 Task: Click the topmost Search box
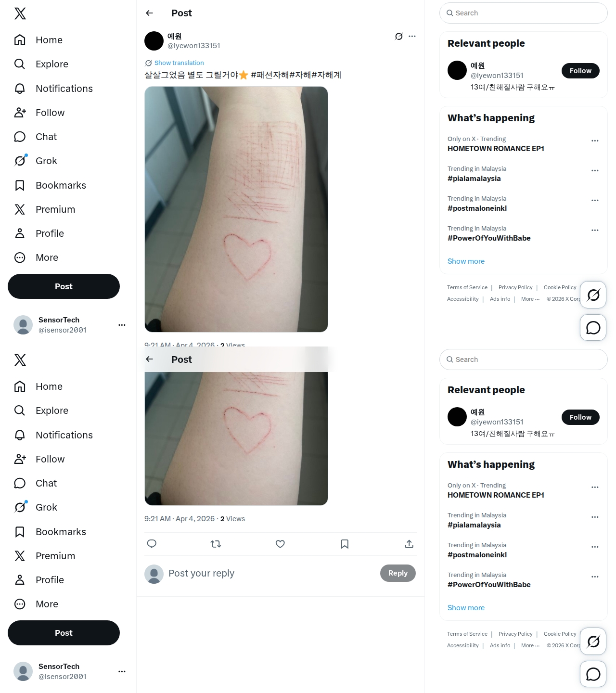[524, 13]
